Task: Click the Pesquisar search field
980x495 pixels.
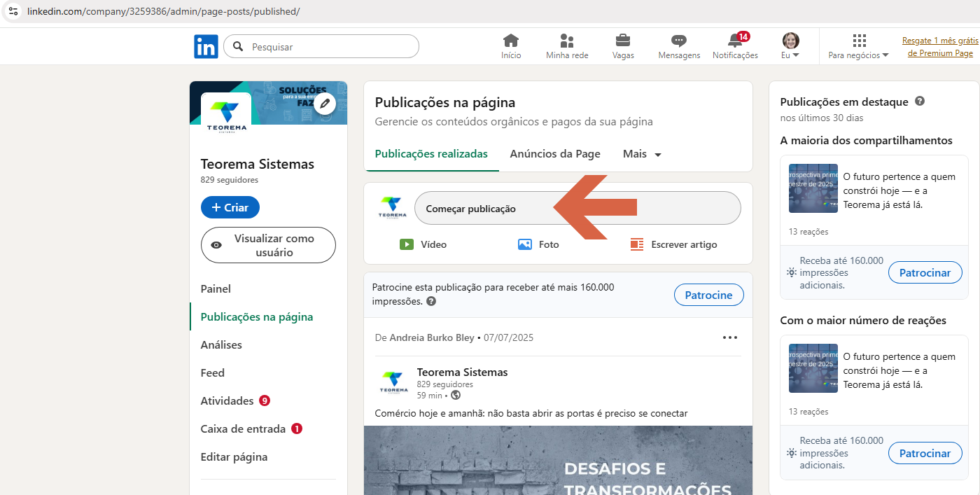Action: (321, 46)
